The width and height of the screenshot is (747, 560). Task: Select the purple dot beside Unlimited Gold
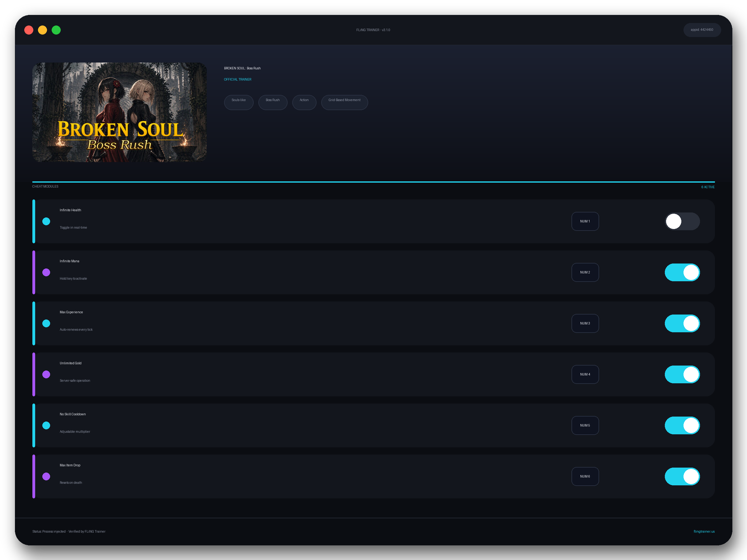tap(46, 374)
